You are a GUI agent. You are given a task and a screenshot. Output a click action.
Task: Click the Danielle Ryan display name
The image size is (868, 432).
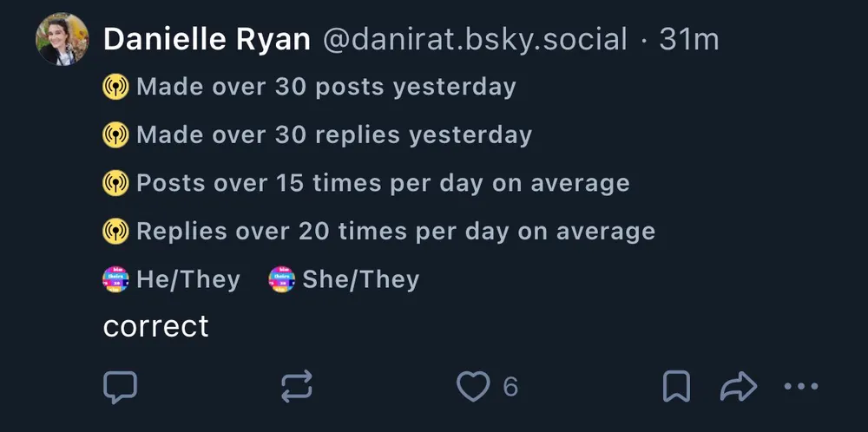coord(207,40)
